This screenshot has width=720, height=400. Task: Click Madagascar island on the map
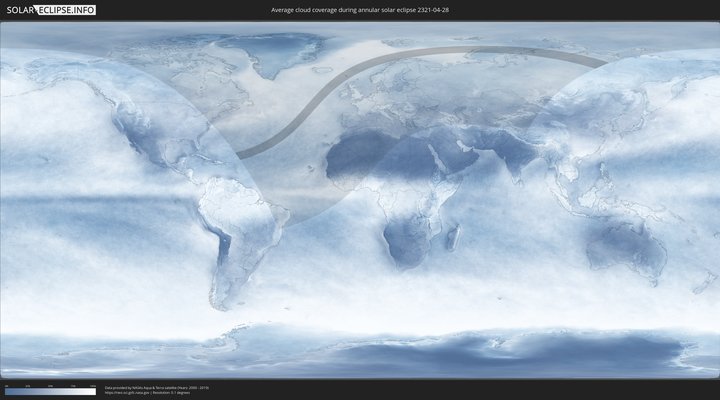tap(455, 239)
